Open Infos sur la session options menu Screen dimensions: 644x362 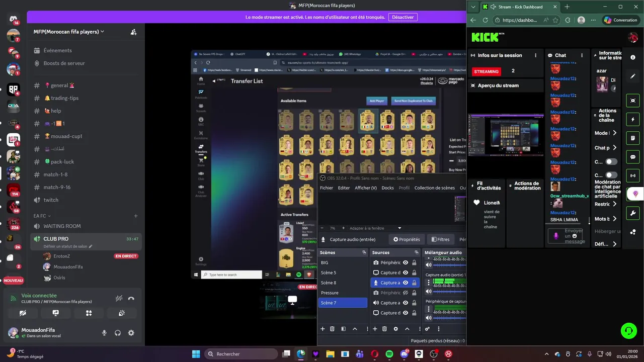pyautogui.click(x=535, y=55)
